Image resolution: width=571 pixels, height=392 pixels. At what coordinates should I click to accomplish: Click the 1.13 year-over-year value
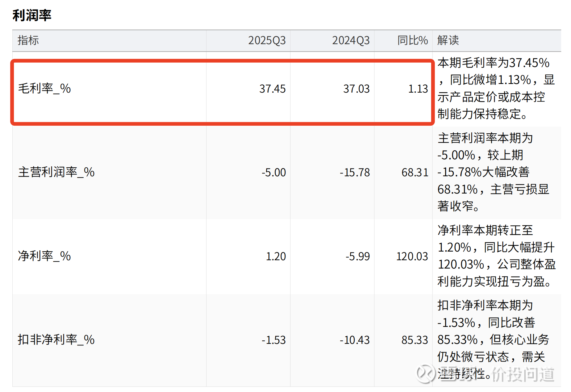coord(418,89)
